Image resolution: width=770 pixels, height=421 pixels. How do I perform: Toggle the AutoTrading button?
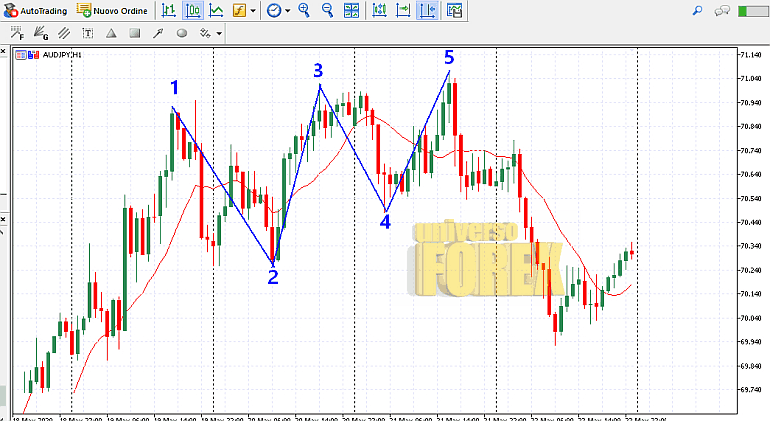tap(36, 11)
